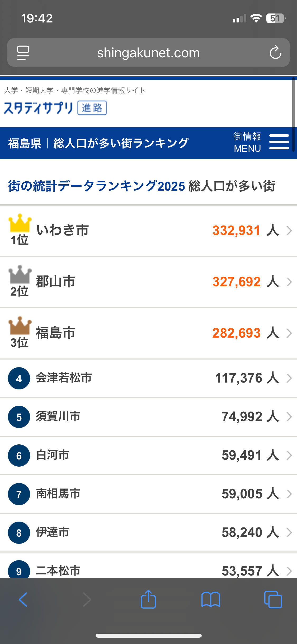Expand 会津若松市 row chevron
Viewport: 297px width, 644px height.
point(289,378)
